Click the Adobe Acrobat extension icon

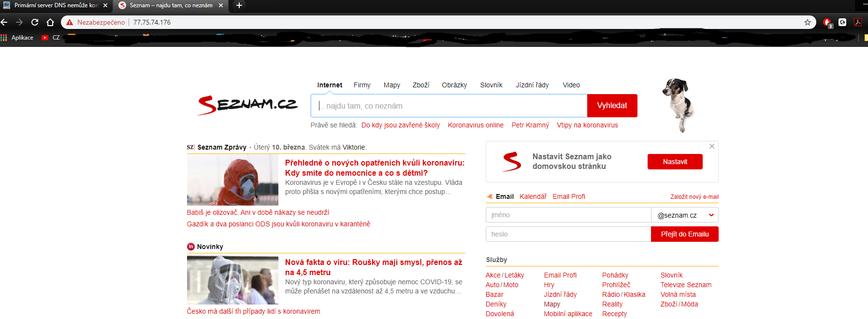pos(858,22)
